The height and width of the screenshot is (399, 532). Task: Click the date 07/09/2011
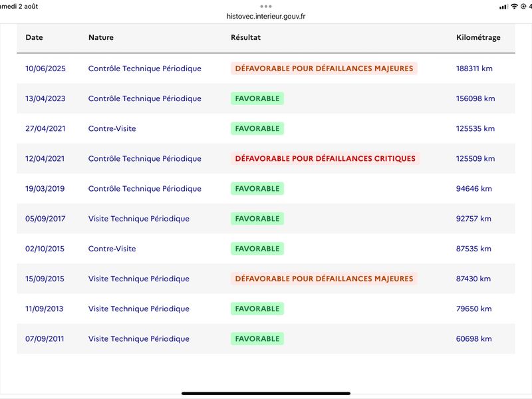click(x=45, y=339)
